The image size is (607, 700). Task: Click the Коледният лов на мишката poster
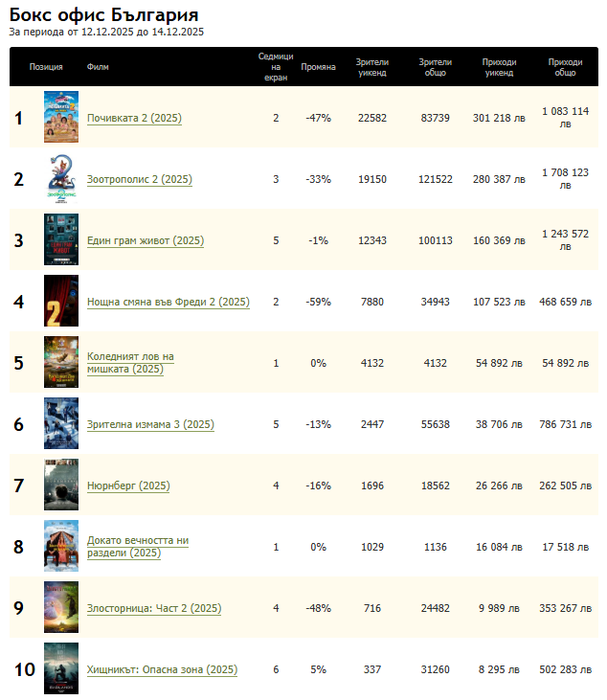[x=61, y=363]
